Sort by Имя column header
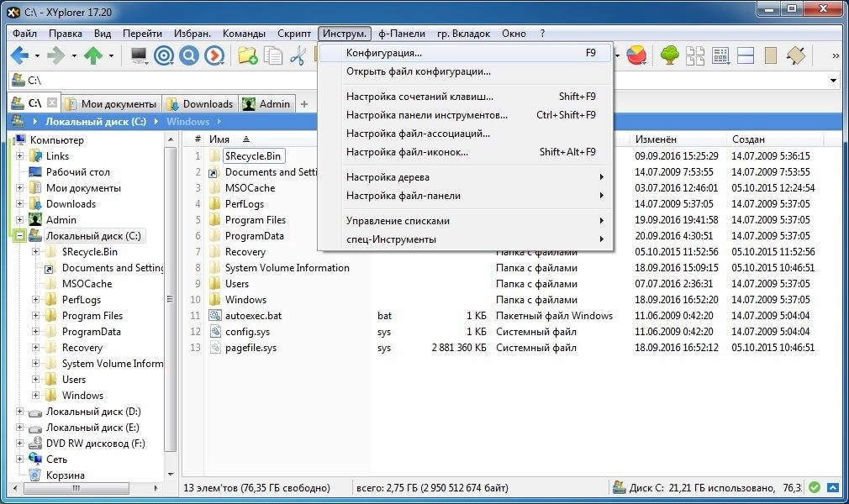Image resolution: width=849 pixels, height=504 pixels. [x=219, y=139]
